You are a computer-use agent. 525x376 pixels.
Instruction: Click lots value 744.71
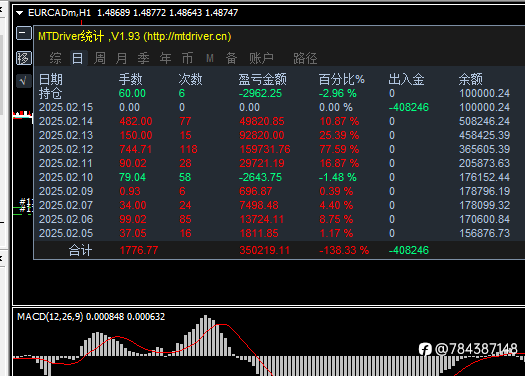click(x=136, y=149)
